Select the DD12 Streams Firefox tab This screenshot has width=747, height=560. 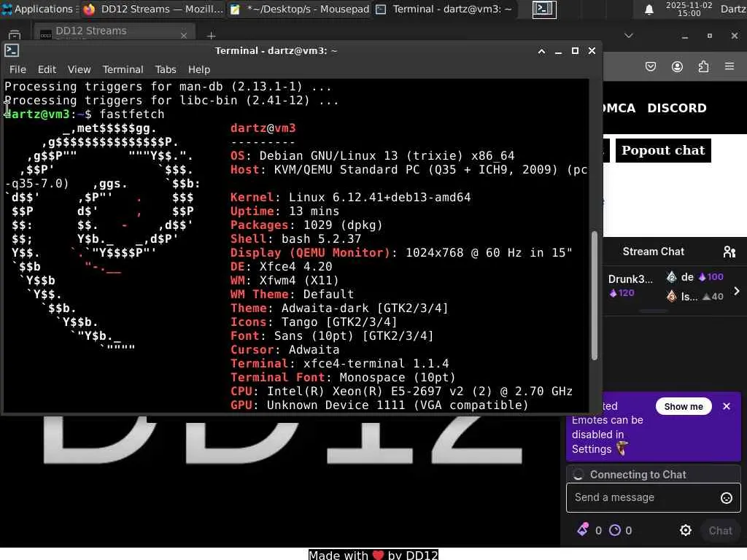tap(115, 32)
